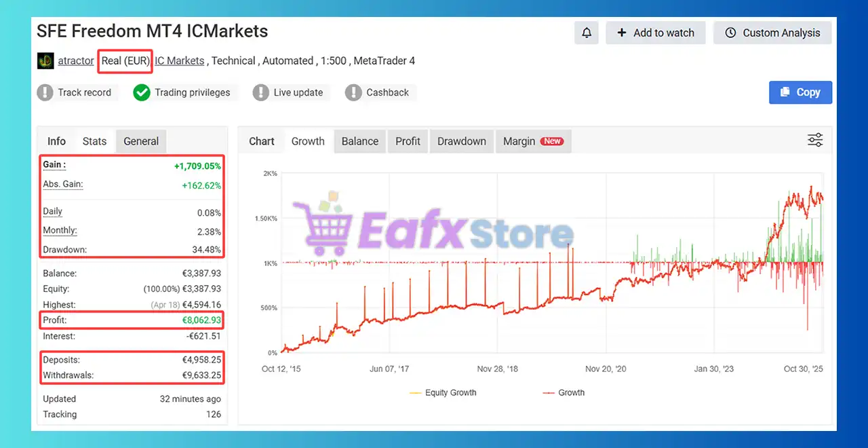
Task: Open the IC Markets broker link
Action: pyautogui.click(x=179, y=60)
